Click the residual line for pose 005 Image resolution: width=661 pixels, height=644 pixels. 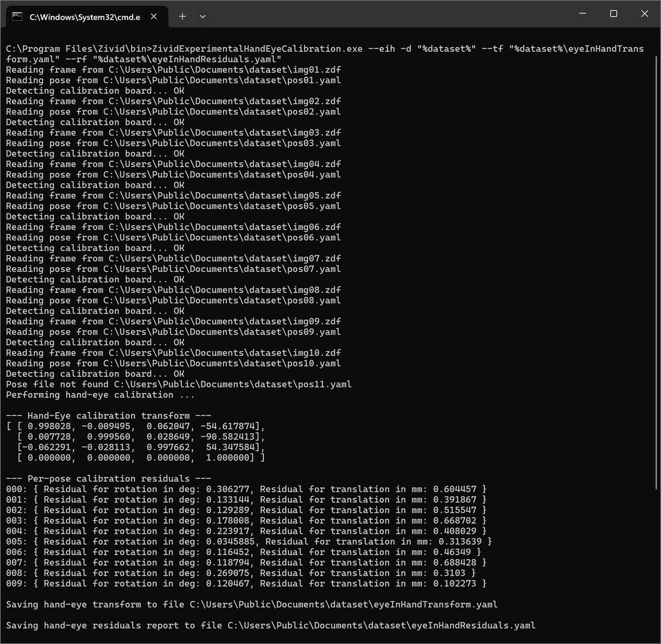pyautogui.click(x=249, y=541)
